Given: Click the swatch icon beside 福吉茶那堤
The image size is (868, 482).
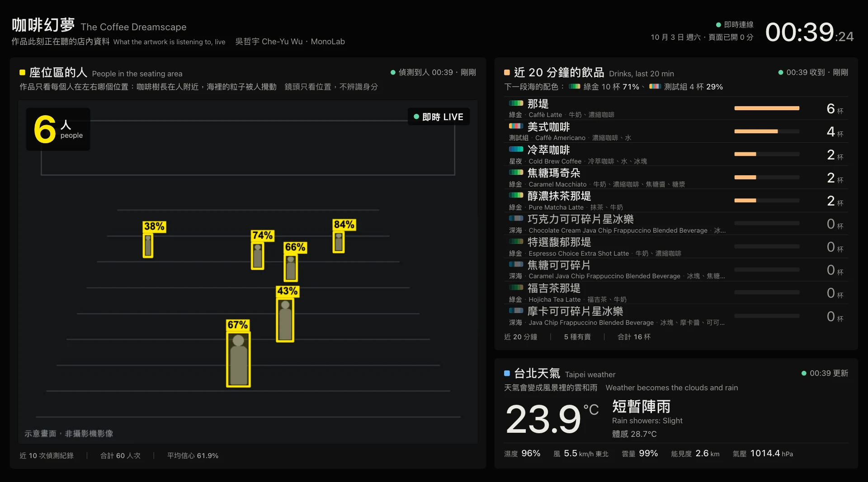Looking at the screenshot, I should coord(516,287).
